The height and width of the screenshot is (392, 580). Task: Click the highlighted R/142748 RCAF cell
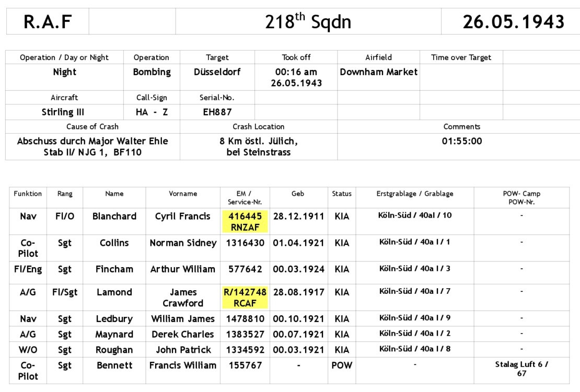point(245,298)
